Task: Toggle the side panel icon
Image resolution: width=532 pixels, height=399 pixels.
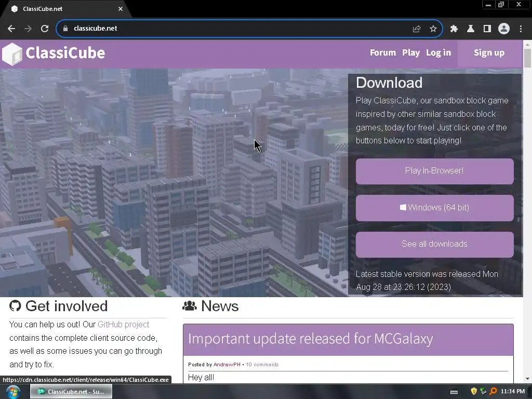Action: (x=487, y=29)
